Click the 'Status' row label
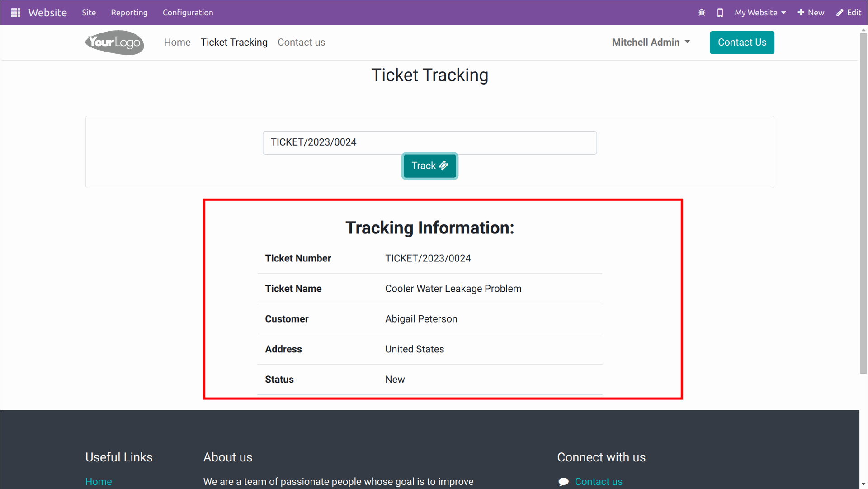This screenshot has width=868, height=489. click(279, 380)
